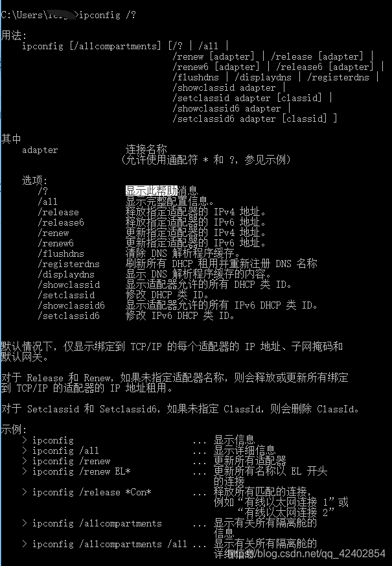Click the 用法: heading text
This screenshot has height=566, width=392.
[x=14, y=36]
